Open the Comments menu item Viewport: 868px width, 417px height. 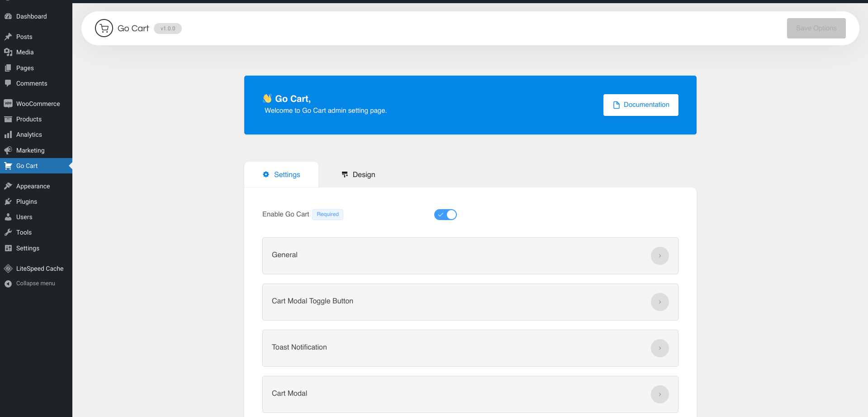(36, 83)
